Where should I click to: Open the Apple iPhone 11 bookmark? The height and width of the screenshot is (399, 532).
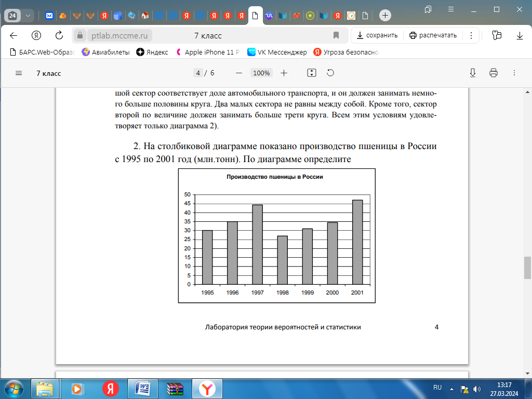coord(208,52)
